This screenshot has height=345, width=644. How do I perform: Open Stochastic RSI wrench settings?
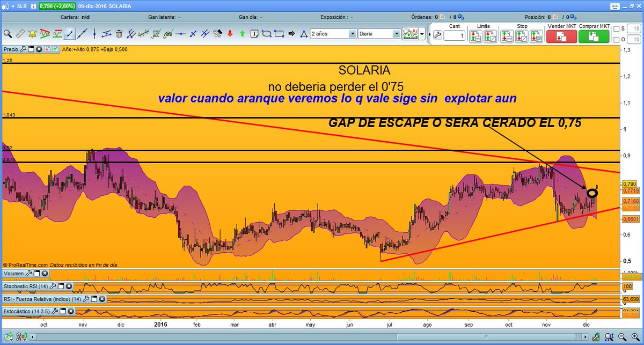(x=53, y=286)
